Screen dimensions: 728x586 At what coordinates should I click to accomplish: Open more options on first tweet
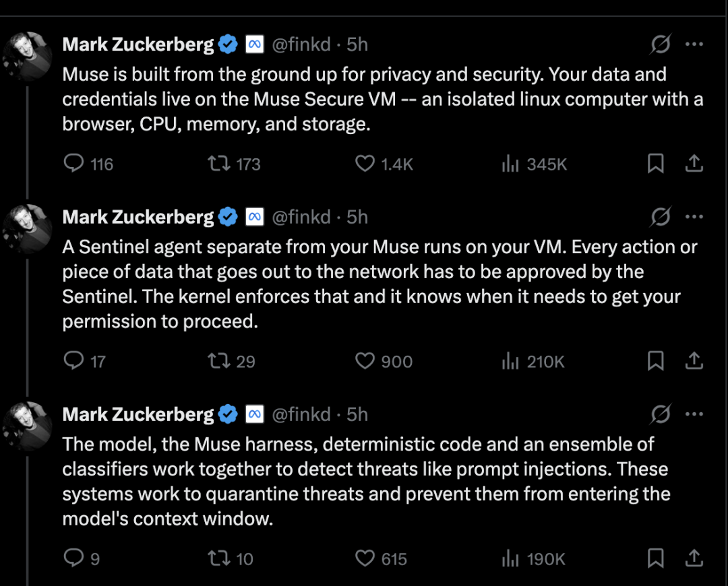click(694, 44)
